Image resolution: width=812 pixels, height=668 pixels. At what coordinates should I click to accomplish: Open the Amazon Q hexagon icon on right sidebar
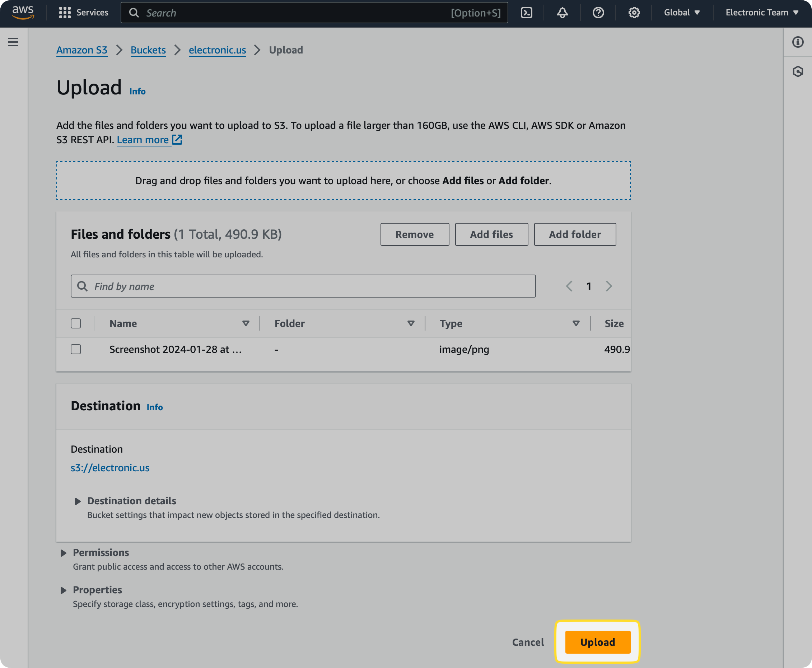click(x=798, y=71)
